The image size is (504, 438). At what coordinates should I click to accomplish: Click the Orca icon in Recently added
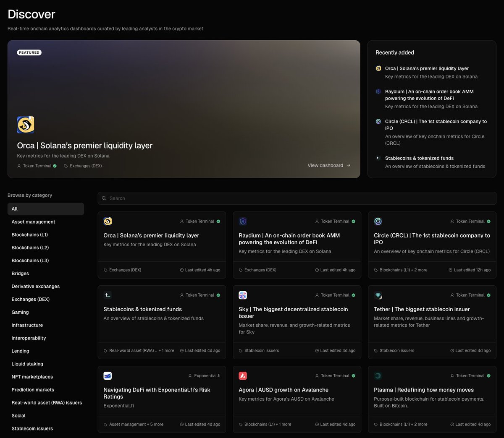click(378, 68)
